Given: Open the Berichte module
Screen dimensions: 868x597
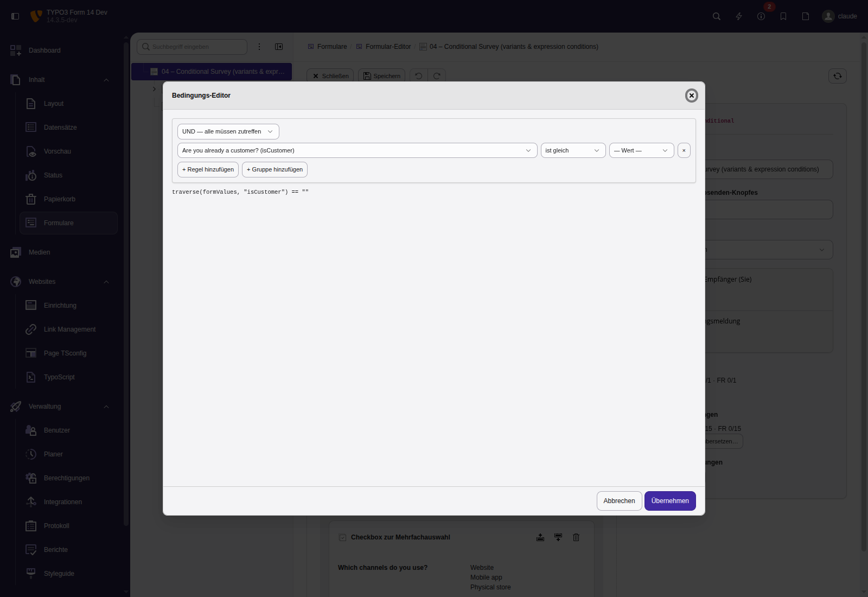Looking at the screenshot, I should coord(68,550).
